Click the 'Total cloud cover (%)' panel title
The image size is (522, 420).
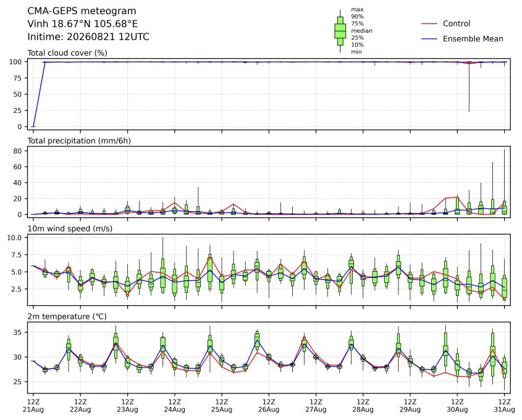(x=67, y=53)
